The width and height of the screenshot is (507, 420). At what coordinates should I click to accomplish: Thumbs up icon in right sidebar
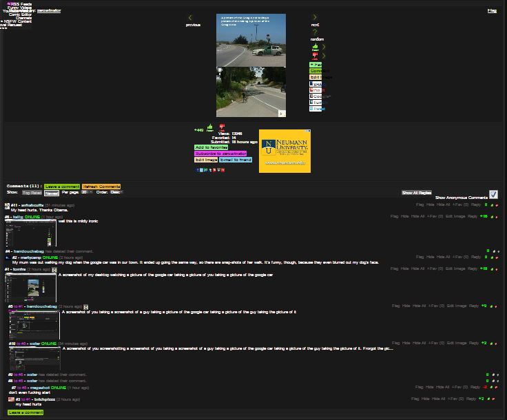click(315, 48)
